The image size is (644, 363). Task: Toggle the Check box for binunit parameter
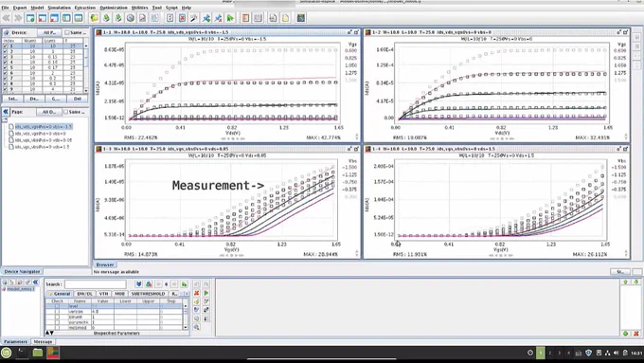point(57,317)
